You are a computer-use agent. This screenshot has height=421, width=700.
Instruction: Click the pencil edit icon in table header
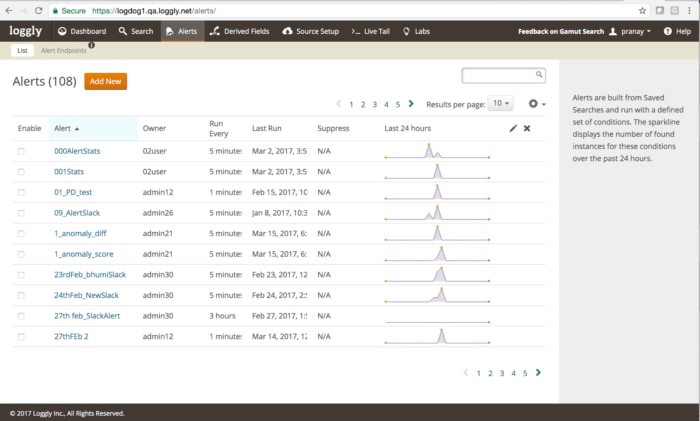[513, 128]
